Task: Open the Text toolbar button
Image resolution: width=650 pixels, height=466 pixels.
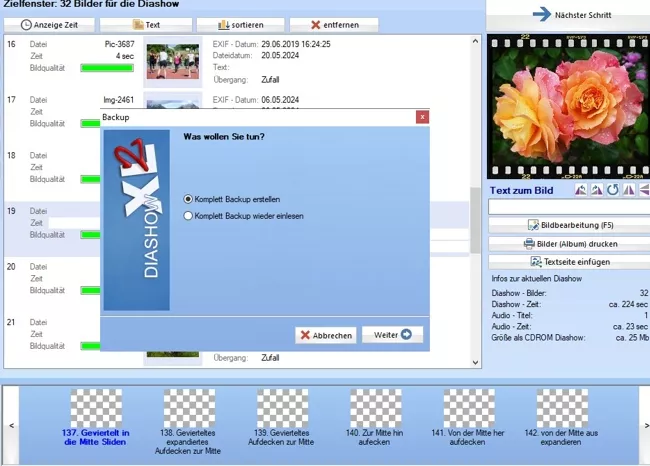Action: tap(146, 23)
